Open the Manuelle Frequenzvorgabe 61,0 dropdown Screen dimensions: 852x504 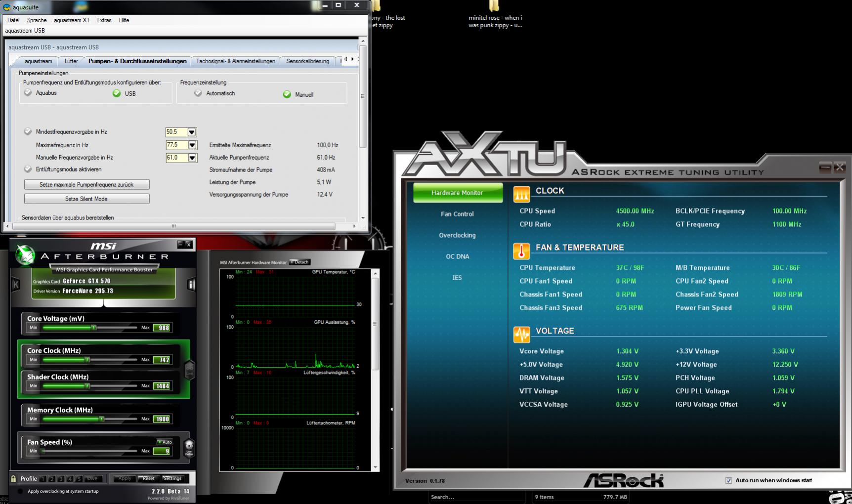click(192, 158)
